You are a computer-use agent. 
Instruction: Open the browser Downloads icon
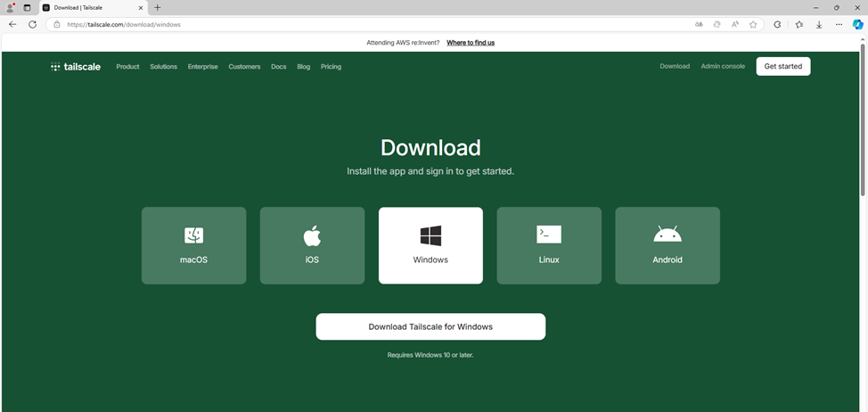tap(819, 24)
